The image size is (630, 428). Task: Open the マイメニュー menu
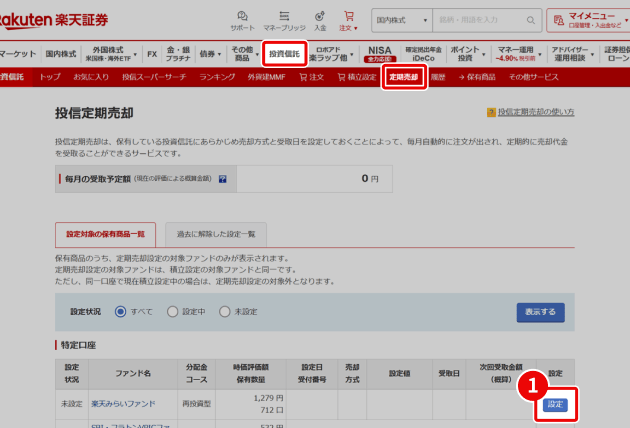pyautogui.click(x=589, y=20)
